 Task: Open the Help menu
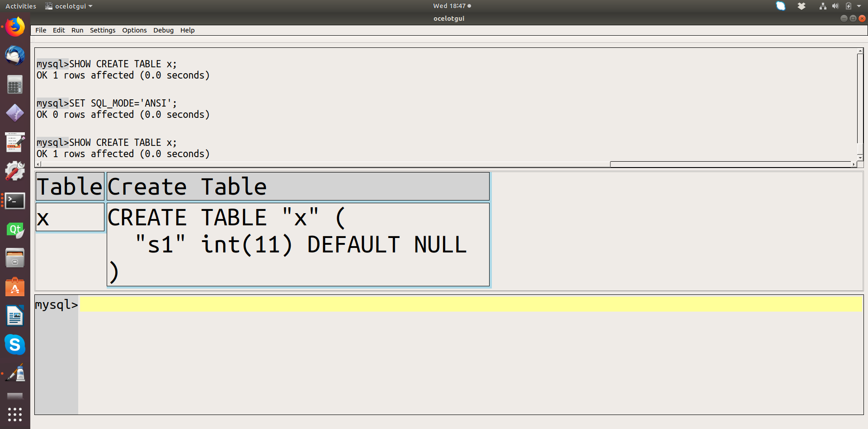point(187,30)
